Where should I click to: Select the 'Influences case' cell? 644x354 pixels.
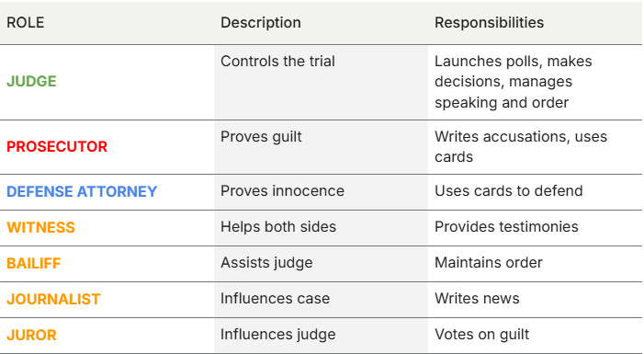click(321, 300)
